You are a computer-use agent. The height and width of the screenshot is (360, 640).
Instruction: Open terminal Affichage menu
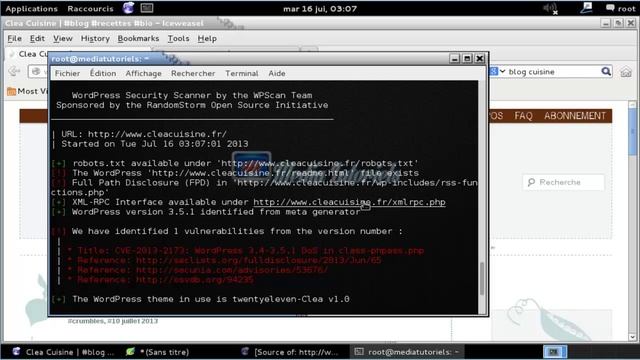click(x=143, y=73)
